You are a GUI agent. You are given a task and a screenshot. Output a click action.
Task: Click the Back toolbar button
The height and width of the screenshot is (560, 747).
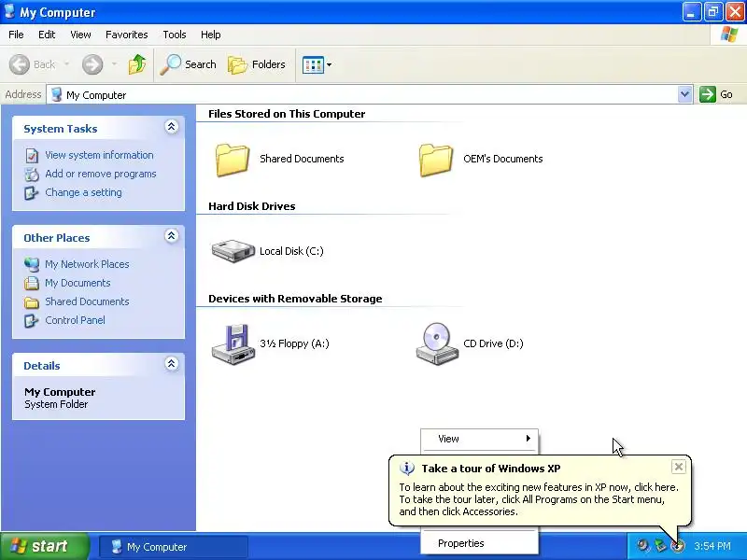(x=33, y=64)
